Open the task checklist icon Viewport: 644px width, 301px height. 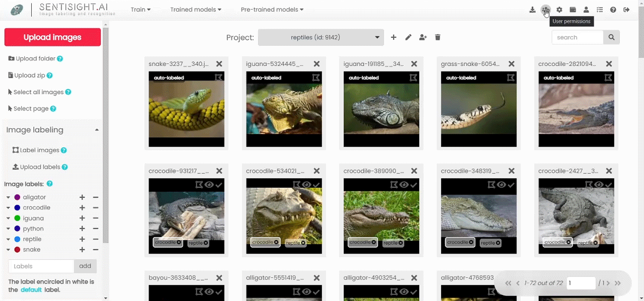600,10
